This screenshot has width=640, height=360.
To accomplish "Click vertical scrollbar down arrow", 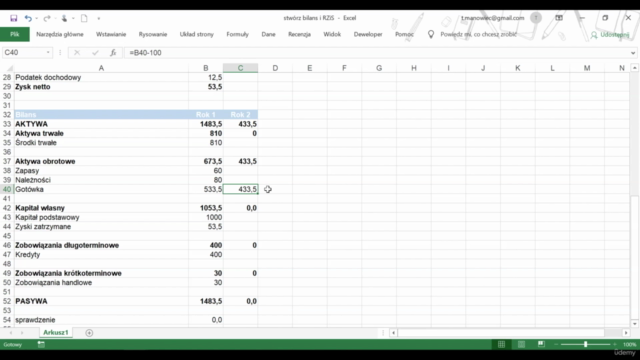I will point(634,324).
